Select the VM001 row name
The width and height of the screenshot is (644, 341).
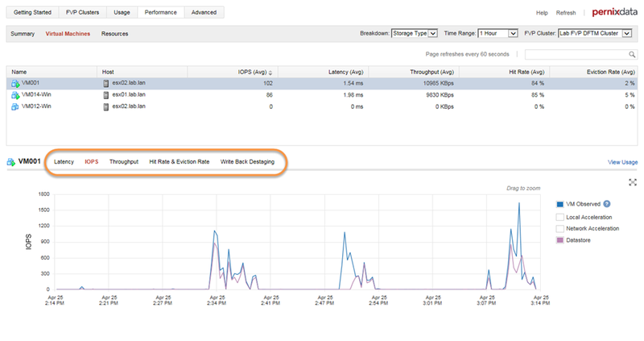pyautogui.click(x=31, y=83)
